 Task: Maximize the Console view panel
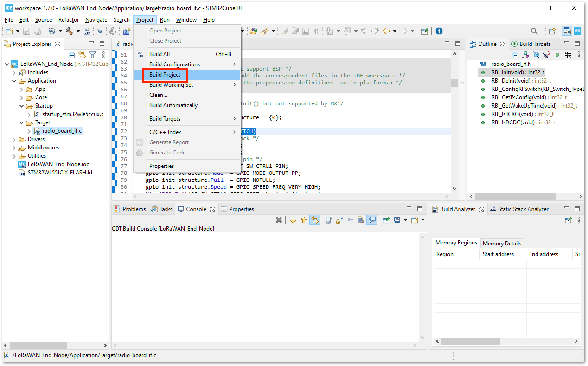420,209
